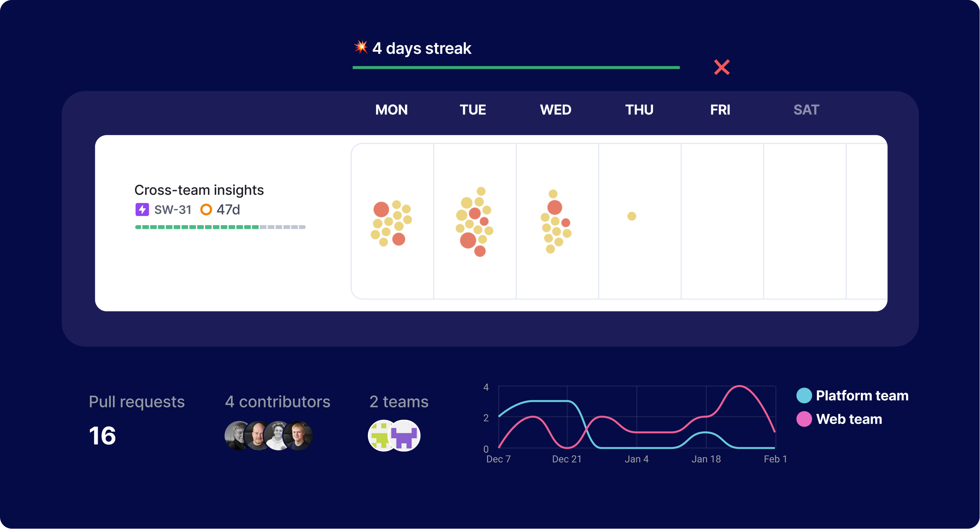Select the greyed SAT column header
This screenshot has height=529, width=980.
806,110
